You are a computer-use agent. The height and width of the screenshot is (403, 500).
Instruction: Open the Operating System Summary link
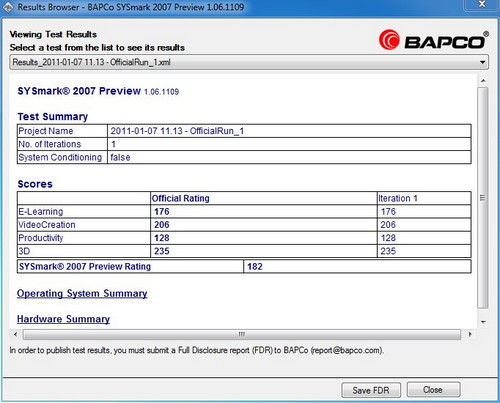(x=82, y=294)
